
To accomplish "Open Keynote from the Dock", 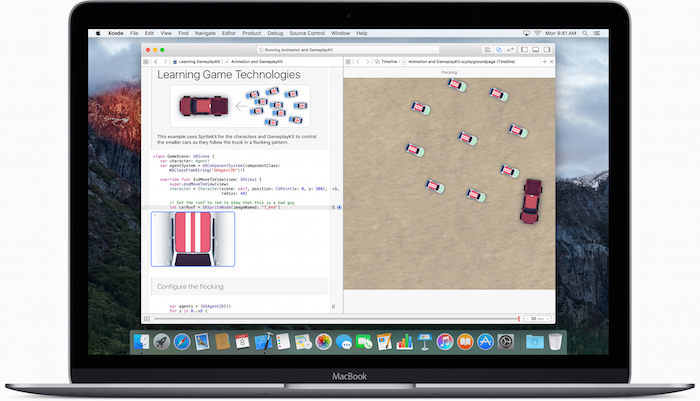I will tap(425, 343).
